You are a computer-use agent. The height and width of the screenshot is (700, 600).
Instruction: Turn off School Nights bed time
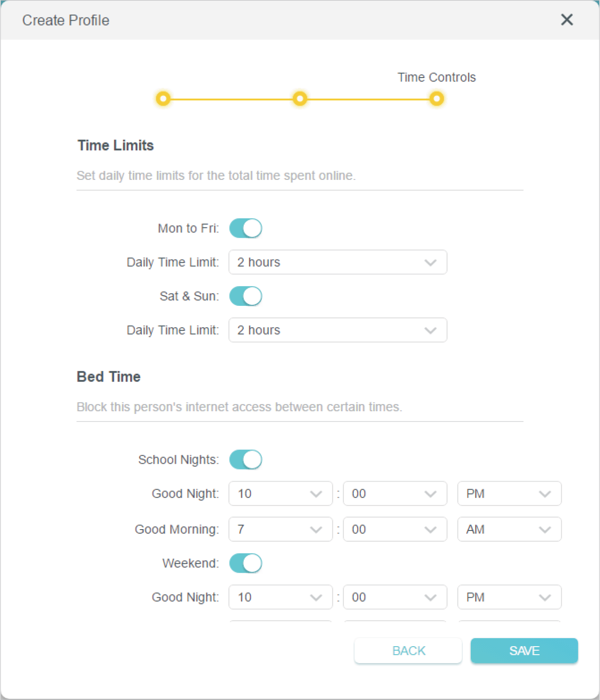coord(245,460)
